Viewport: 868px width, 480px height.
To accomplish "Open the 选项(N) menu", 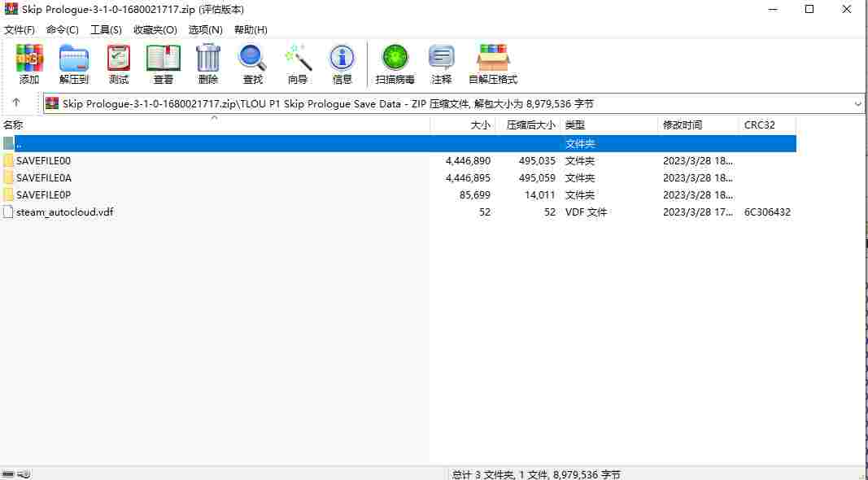I will point(205,30).
